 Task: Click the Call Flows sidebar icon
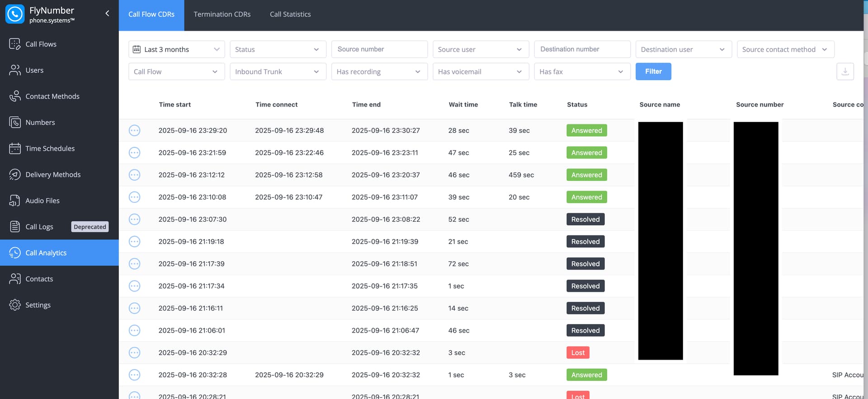[x=15, y=44]
